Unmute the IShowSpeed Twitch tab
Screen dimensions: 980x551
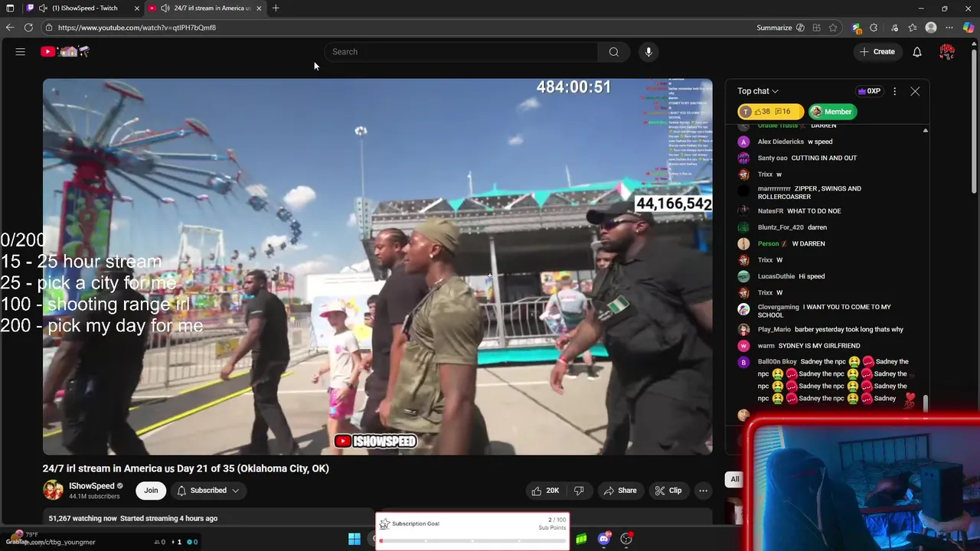(x=43, y=8)
